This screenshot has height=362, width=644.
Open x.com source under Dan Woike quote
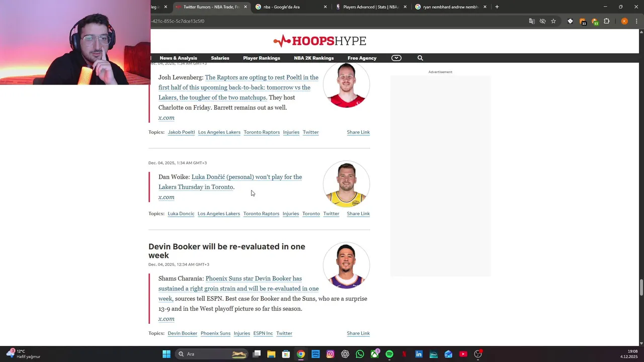click(x=167, y=197)
